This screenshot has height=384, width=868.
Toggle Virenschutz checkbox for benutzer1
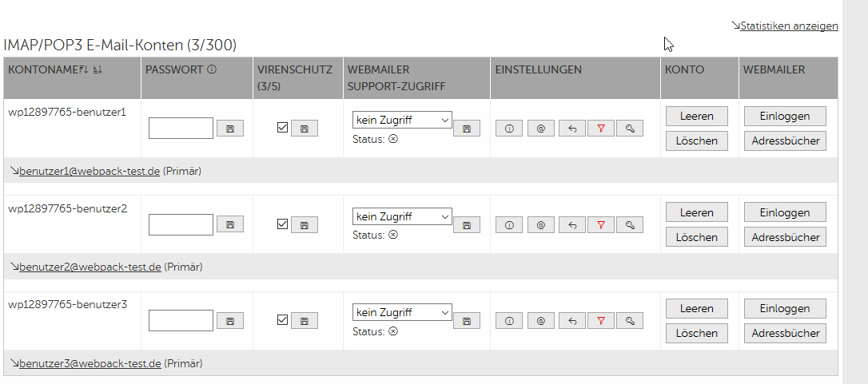[282, 127]
